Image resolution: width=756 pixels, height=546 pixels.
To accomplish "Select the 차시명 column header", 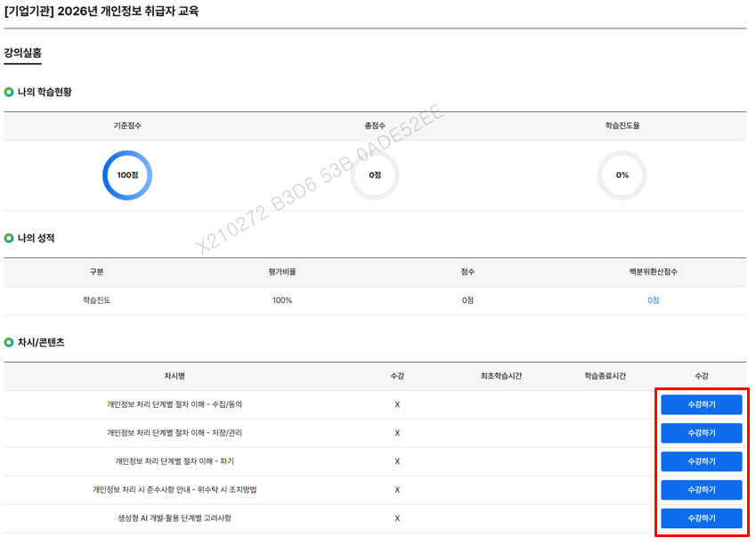I will coord(174,377).
